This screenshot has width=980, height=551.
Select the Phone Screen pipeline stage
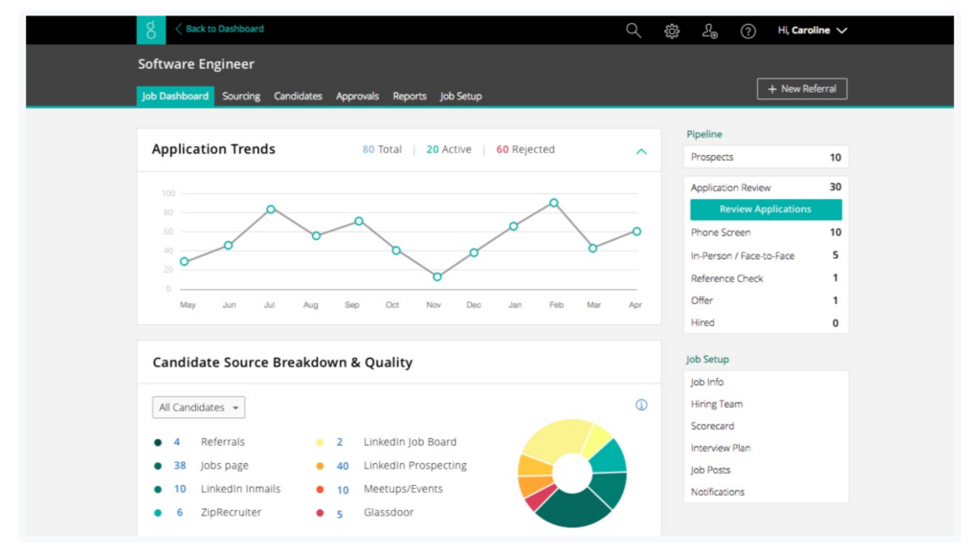pos(721,232)
